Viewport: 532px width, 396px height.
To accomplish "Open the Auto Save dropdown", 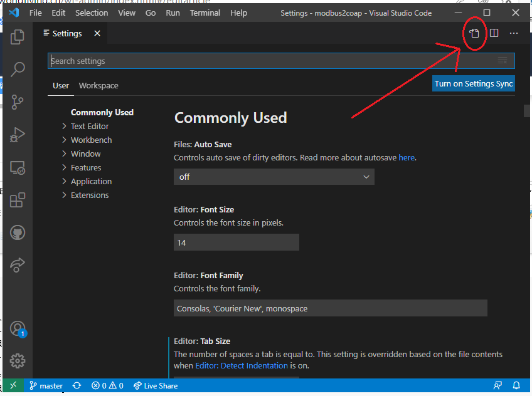I will (274, 177).
